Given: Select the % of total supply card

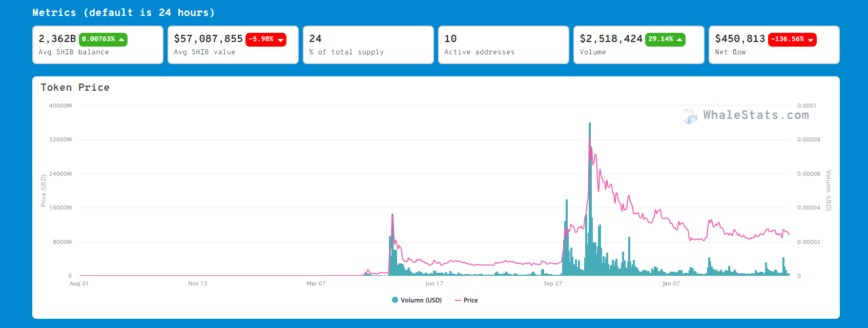Looking at the screenshot, I should click(x=368, y=45).
